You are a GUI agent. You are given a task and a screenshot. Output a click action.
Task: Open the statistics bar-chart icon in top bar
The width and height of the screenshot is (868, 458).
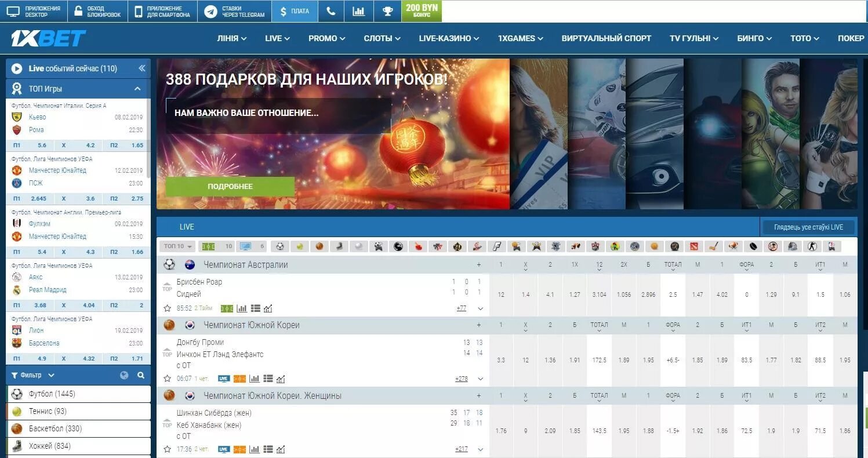pyautogui.click(x=358, y=11)
